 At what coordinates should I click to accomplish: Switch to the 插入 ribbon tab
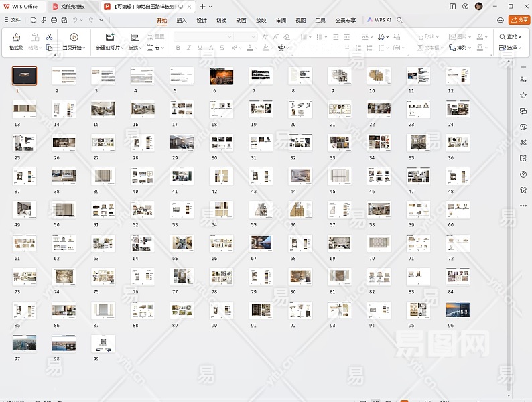182,20
